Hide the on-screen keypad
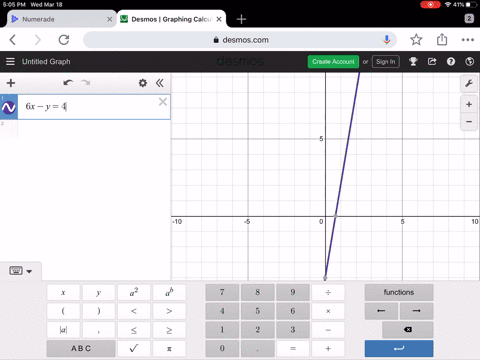Screen dimensions: 480x360 (21, 271)
